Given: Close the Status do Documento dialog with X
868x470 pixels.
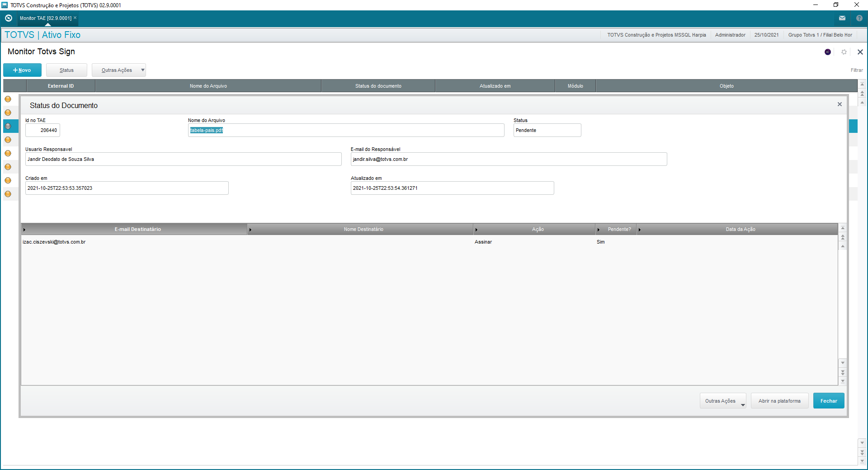Looking at the screenshot, I should [x=840, y=104].
